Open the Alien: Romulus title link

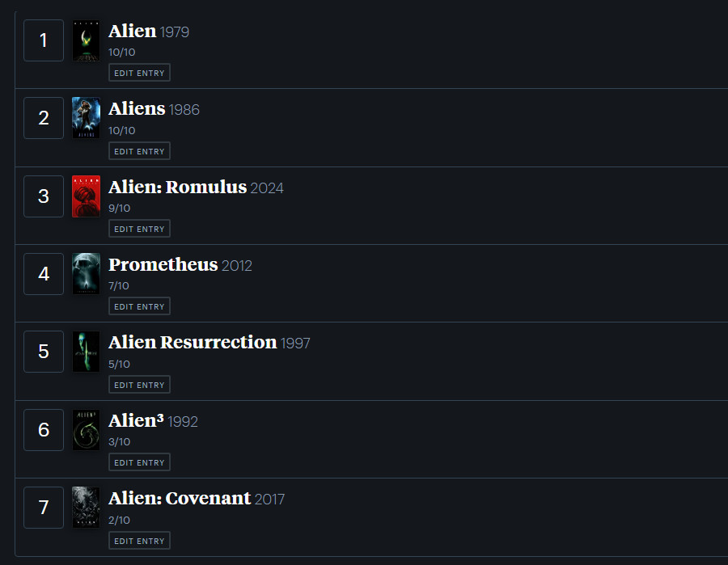tap(177, 187)
